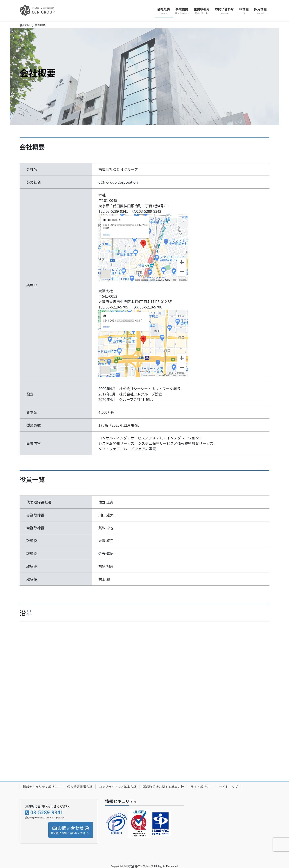This screenshot has height=868, width=289.
Task: Select the capital value 4,500万円
Action: coord(106,412)
